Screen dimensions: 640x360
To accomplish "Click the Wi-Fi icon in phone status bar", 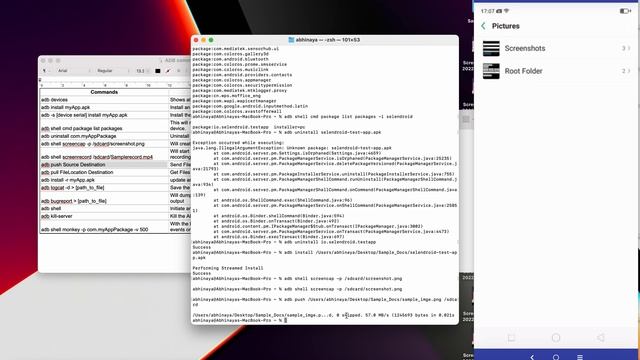I will (x=507, y=11).
